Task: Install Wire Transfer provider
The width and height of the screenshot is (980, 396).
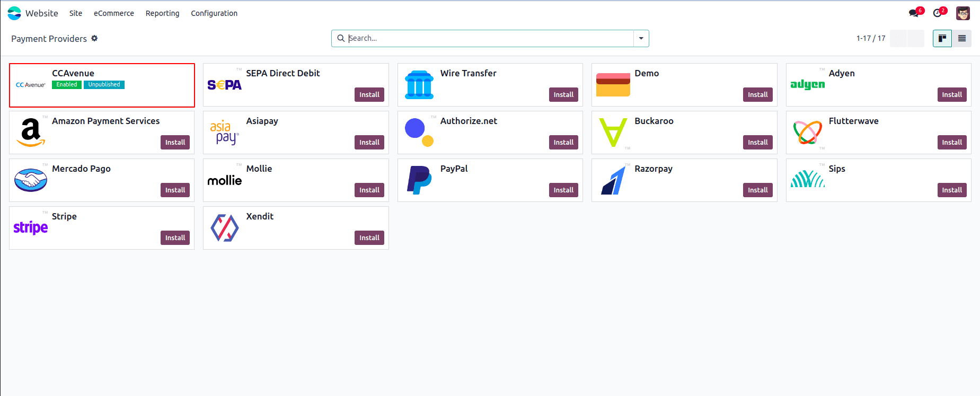Action: click(x=563, y=94)
